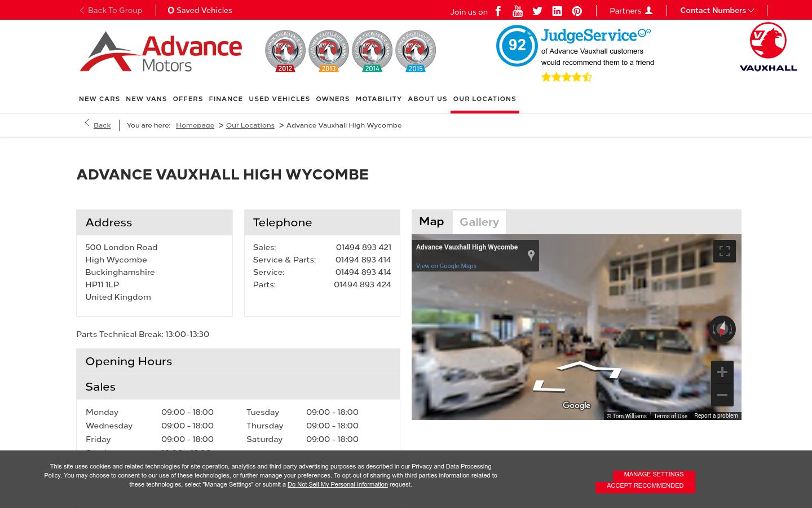Toggle fullscreen on the street view map
The width and height of the screenshot is (812, 508).
[x=725, y=251]
